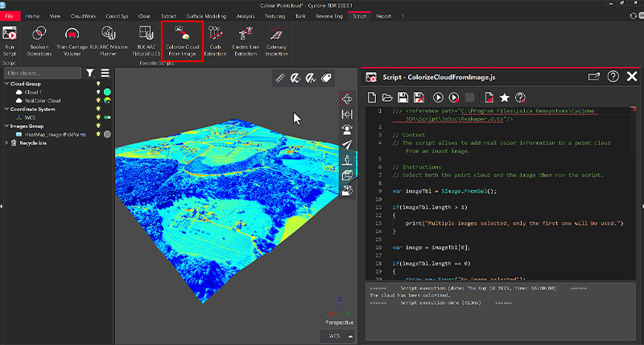
Task: Toggle visibility of Cloud Group
Action: tap(98, 84)
